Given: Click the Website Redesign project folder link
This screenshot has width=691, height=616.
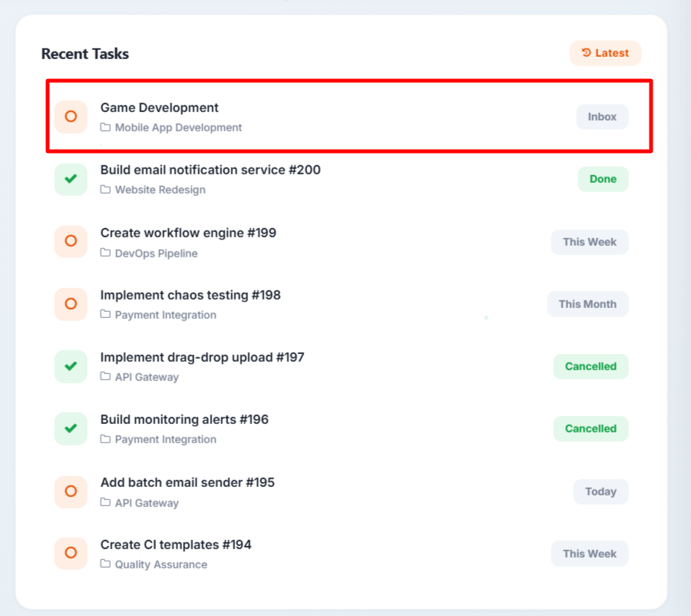Looking at the screenshot, I should pyautogui.click(x=160, y=190).
